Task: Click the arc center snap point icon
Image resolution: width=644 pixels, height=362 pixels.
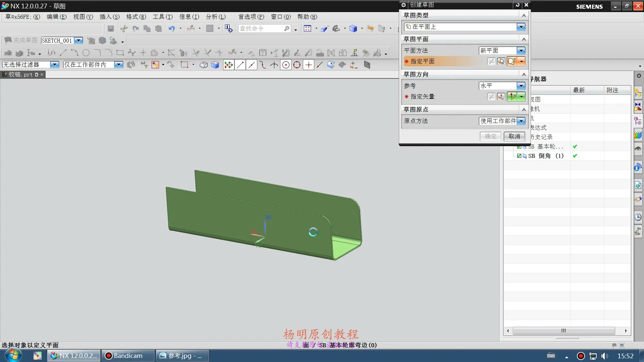Action: coord(286,65)
